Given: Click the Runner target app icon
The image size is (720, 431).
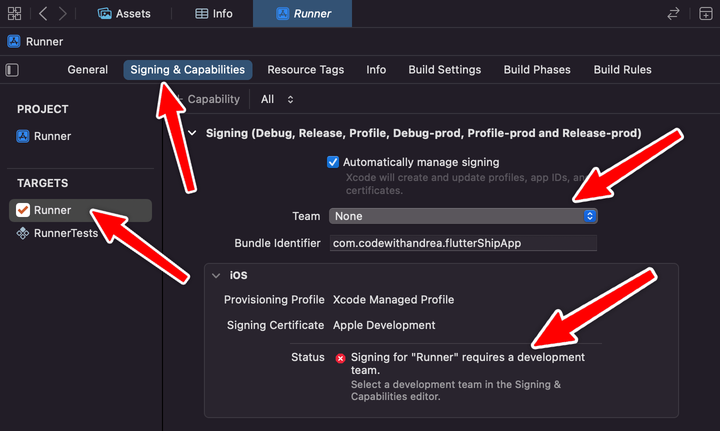Looking at the screenshot, I should [x=22, y=210].
